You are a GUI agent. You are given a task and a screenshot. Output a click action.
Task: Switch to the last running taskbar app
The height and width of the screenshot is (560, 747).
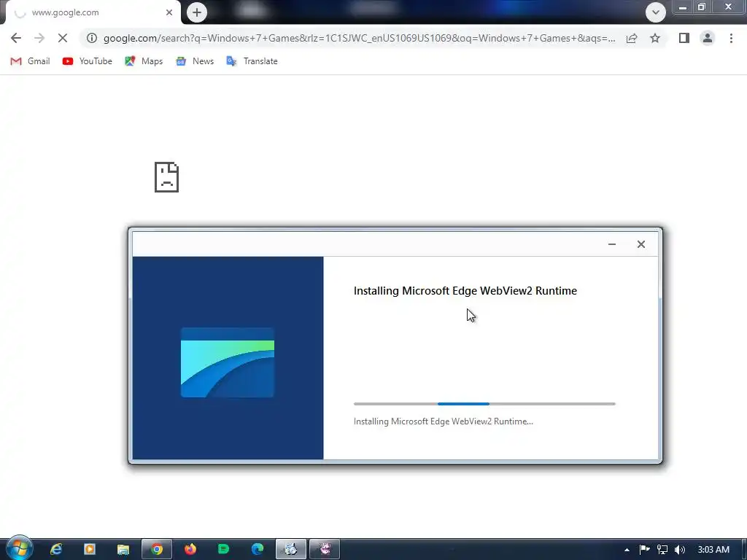[325, 550]
